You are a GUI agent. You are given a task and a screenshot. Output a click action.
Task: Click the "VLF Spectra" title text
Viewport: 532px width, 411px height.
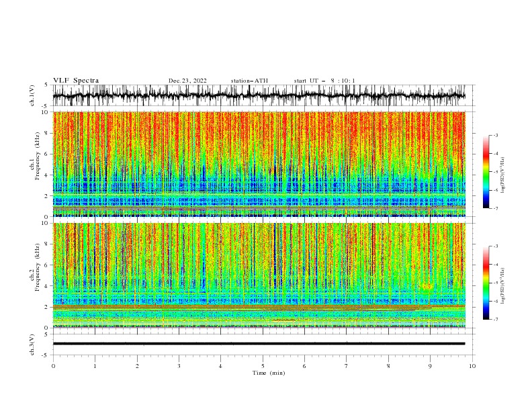76,81
